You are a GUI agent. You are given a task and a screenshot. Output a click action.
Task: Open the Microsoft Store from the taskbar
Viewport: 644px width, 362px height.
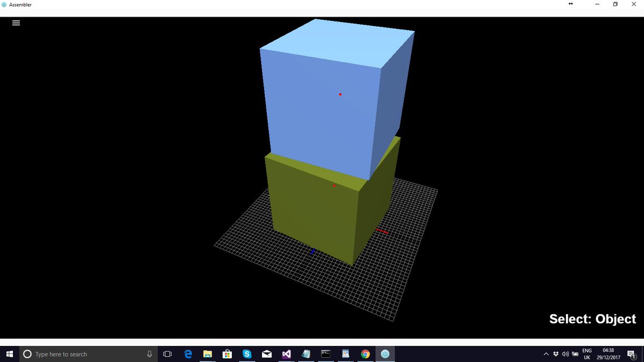227,354
